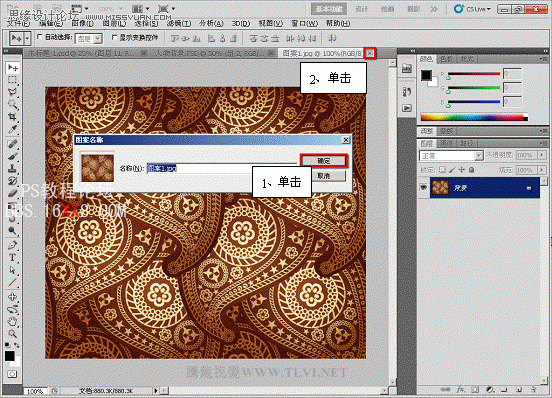This screenshot has width=552, height=398.
Task: Click the toolbox foreground color swatch
Action: pyautogui.click(x=10, y=356)
